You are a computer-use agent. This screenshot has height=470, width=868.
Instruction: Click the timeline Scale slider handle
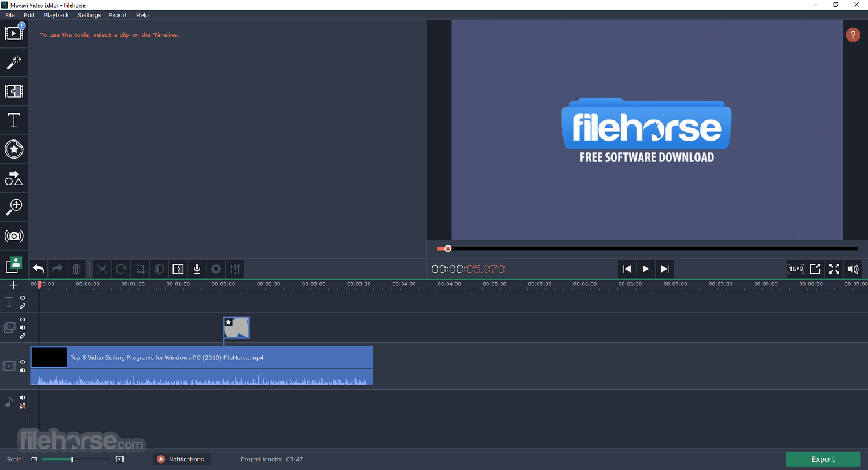tap(72, 459)
